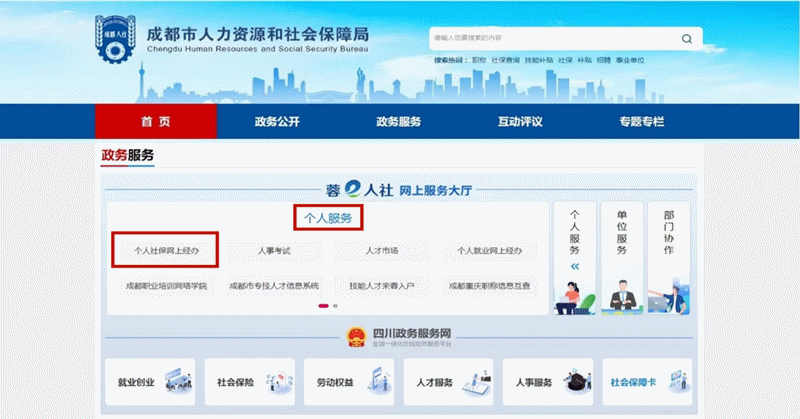Open the 专题专栏 navigation menu
The width and height of the screenshot is (800, 419).
(641, 121)
